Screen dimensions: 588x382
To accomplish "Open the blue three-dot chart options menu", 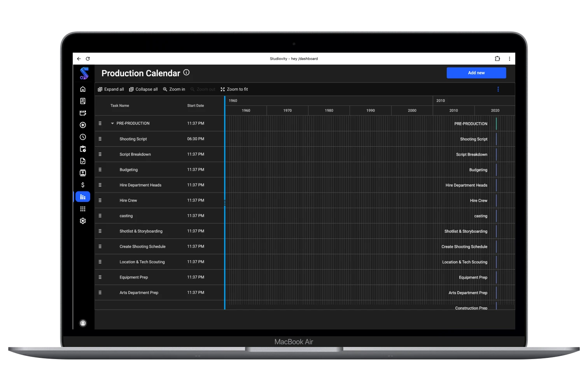I will pyautogui.click(x=498, y=89).
